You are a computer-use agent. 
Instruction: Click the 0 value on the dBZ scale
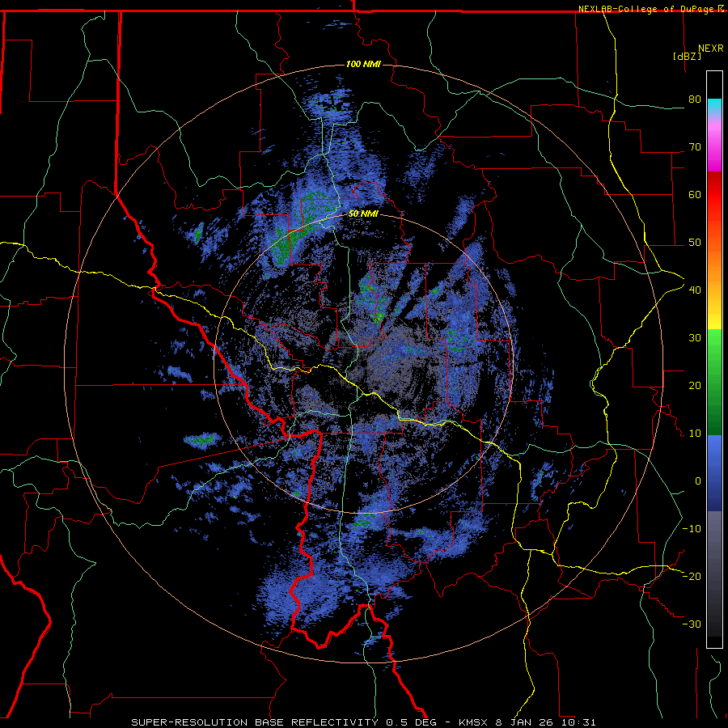[698, 481]
